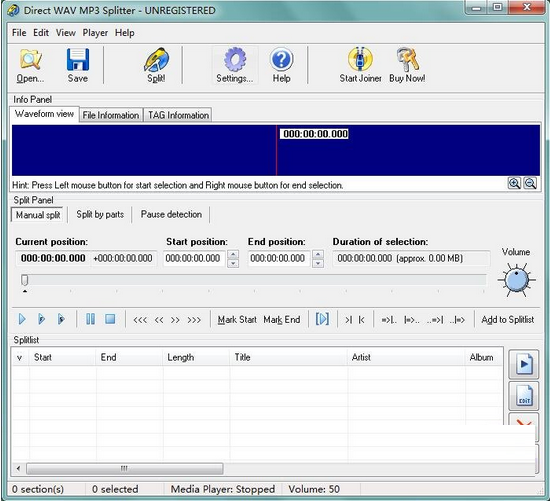Decrease Start position with the down arrow
550x501 pixels.
[233, 263]
